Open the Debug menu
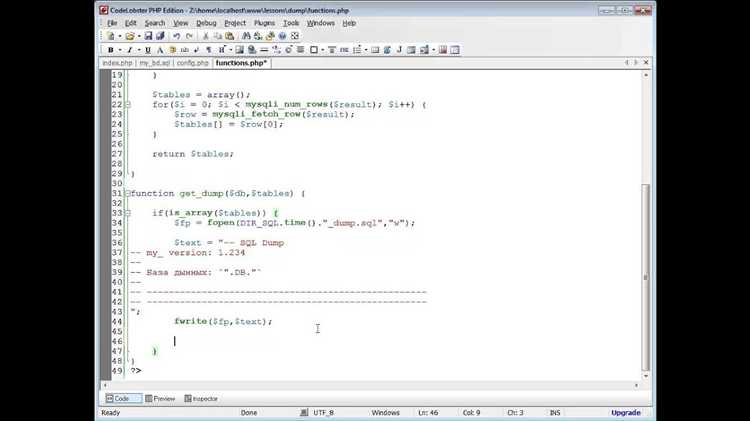The height and width of the screenshot is (421, 750). [x=206, y=23]
